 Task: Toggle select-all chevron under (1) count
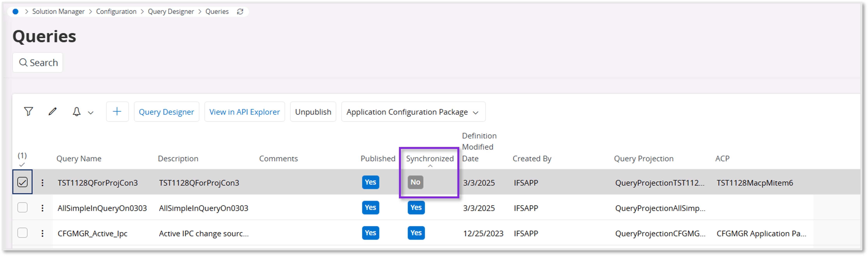pos(22,165)
